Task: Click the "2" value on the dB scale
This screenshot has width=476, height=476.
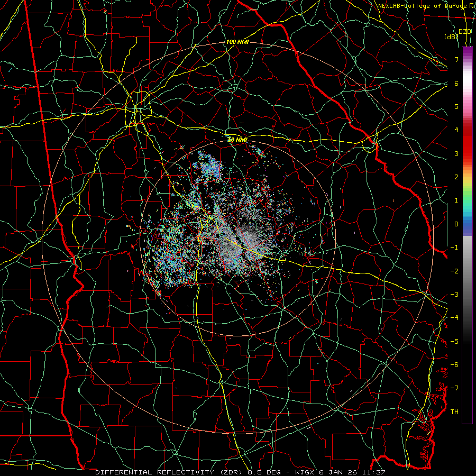Action: point(456,177)
